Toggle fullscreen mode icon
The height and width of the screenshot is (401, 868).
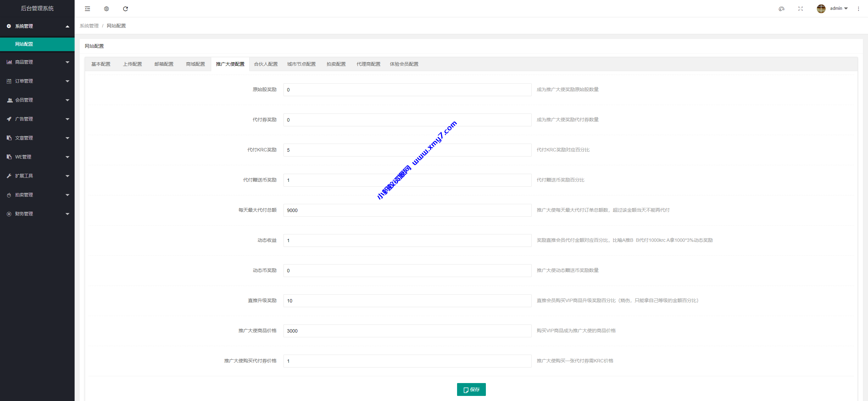pos(801,9)
